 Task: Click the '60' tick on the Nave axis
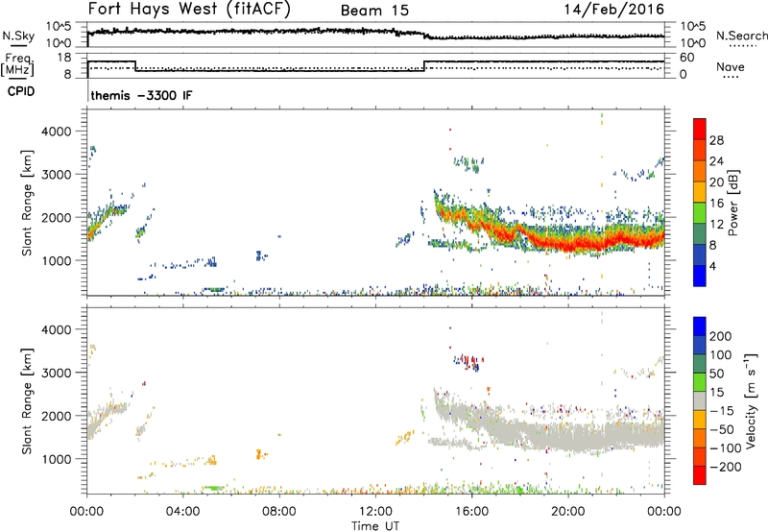(687, 58)
